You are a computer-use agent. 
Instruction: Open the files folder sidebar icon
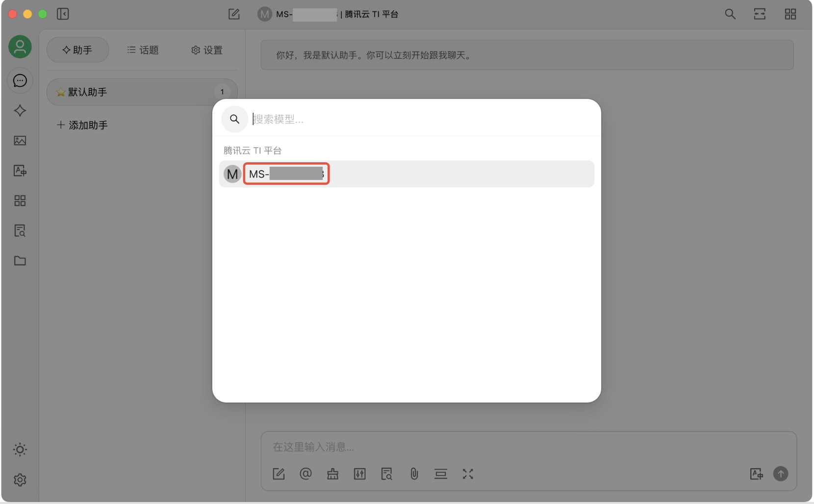[x=20, y=261]
